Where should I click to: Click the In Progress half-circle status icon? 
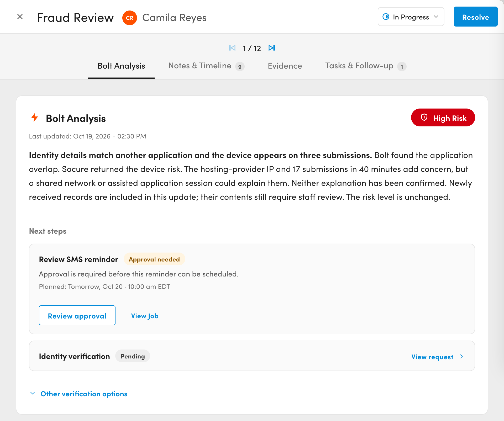[386, 17]
